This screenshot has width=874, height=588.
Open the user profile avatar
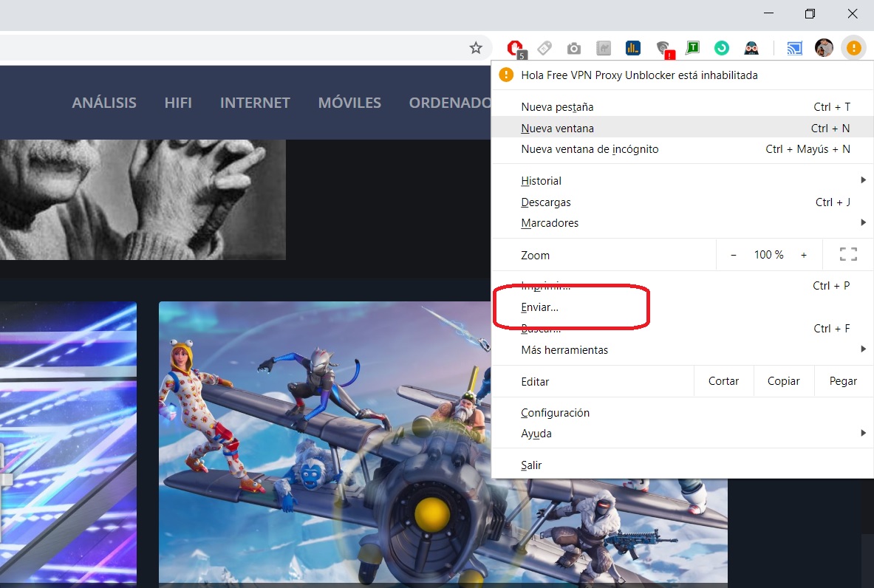coord(824,48)
